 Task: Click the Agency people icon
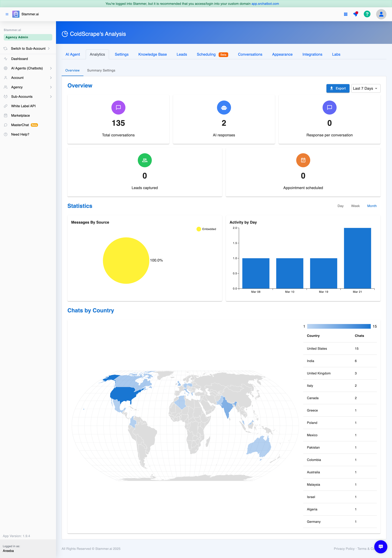[x=6, y=87]
